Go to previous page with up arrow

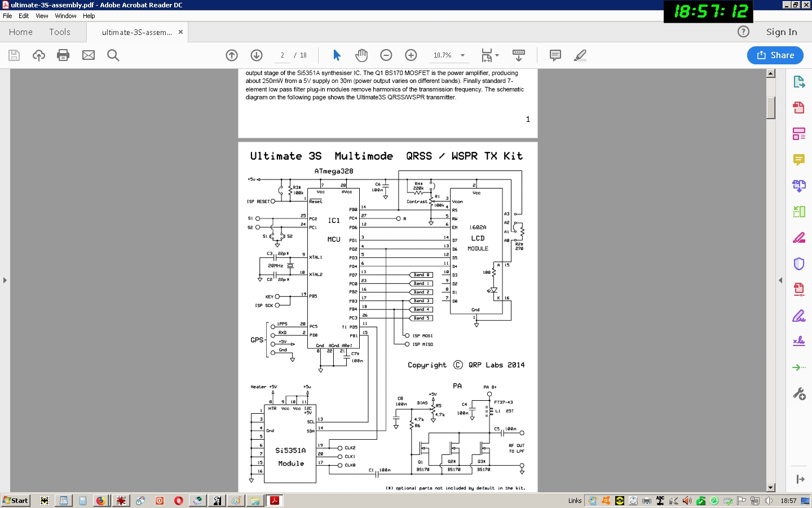click(x=232, y=55)
